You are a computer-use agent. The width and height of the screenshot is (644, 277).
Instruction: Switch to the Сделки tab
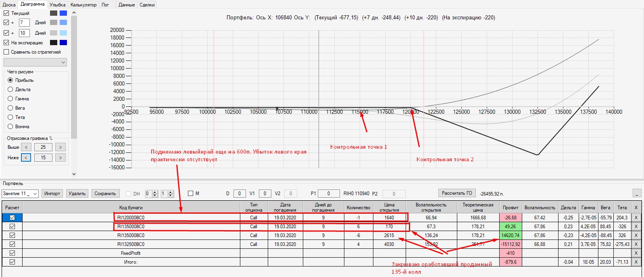(x=147, y=5)
